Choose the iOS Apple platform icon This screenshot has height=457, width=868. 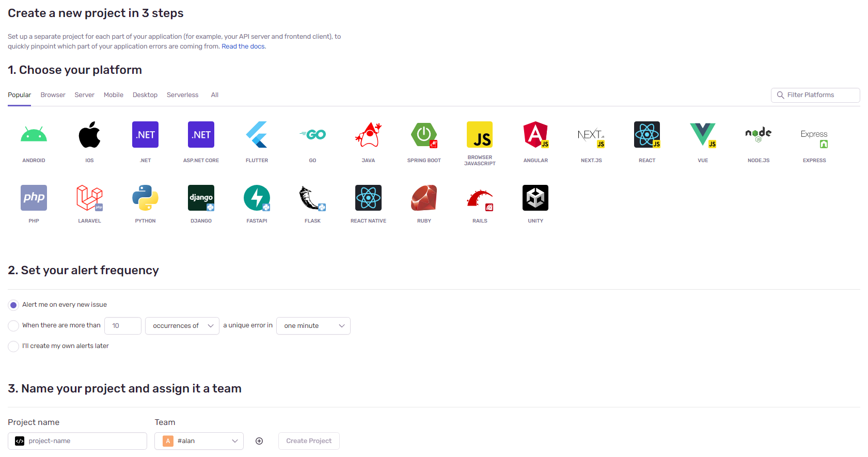point(89,135)
